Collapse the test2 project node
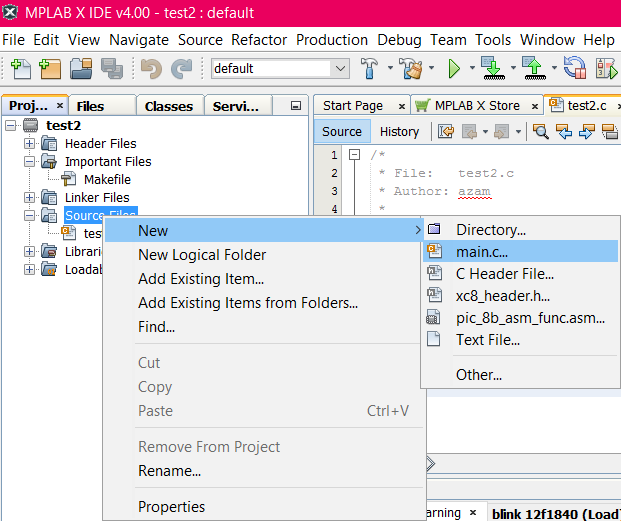 point(11,125)
